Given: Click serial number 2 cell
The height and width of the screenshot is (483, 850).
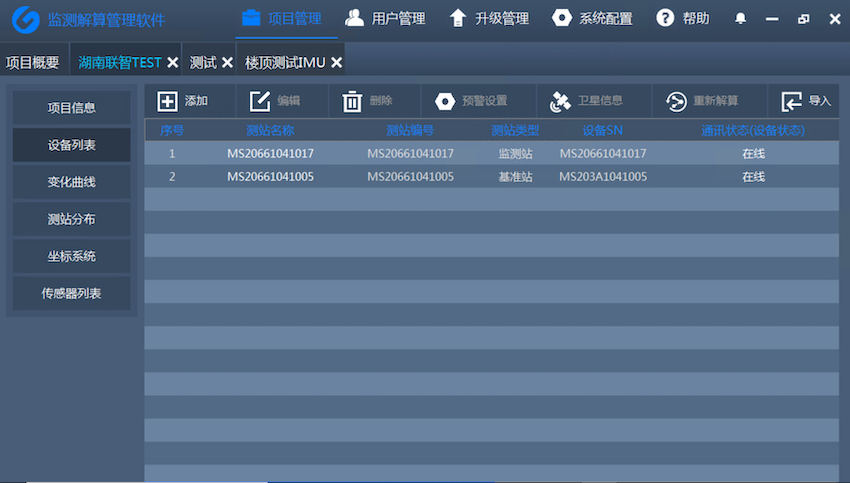Looking at the screenshot, I should tap(172, 177).
